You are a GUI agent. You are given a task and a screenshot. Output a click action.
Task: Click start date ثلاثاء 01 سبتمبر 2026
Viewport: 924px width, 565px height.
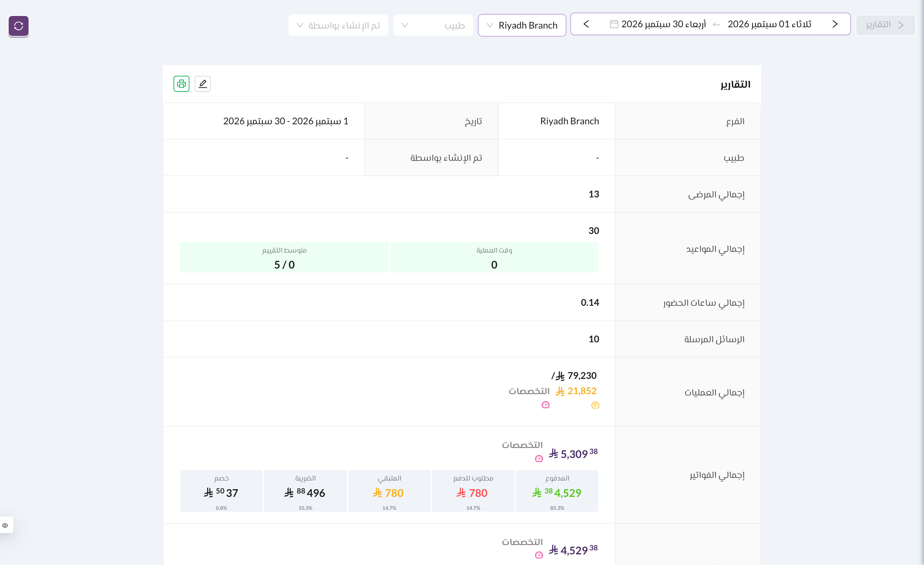click(x=769, y=24)
